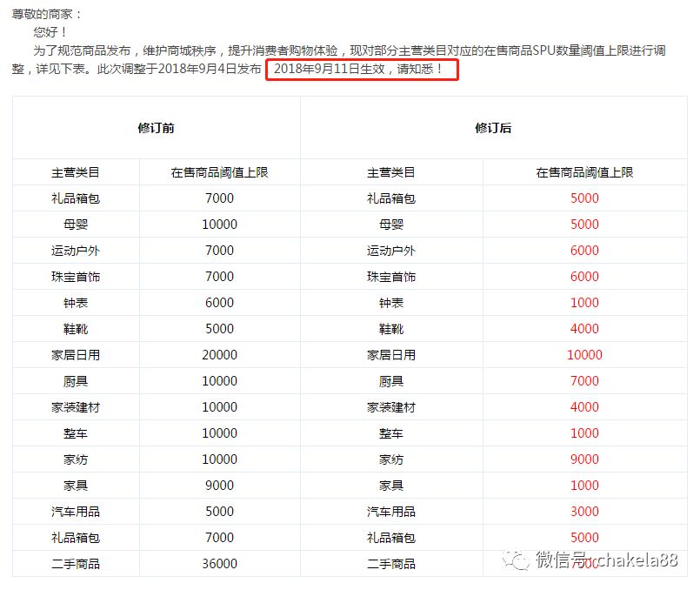Select red 1000 in the 钟表 row
The height and width of the screenshot is (590, 700).
(584, 303)
